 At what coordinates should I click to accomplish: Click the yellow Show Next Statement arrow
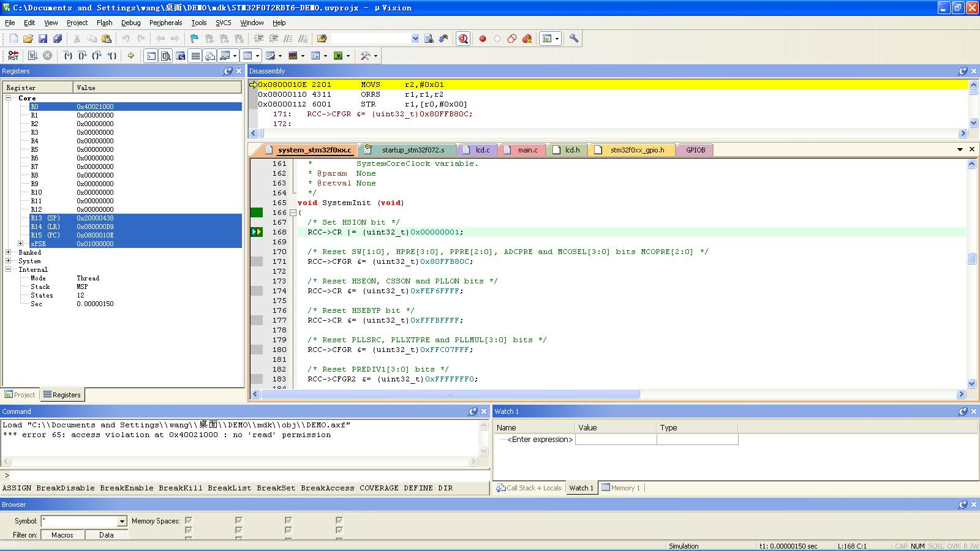click(x=130, y=56)
